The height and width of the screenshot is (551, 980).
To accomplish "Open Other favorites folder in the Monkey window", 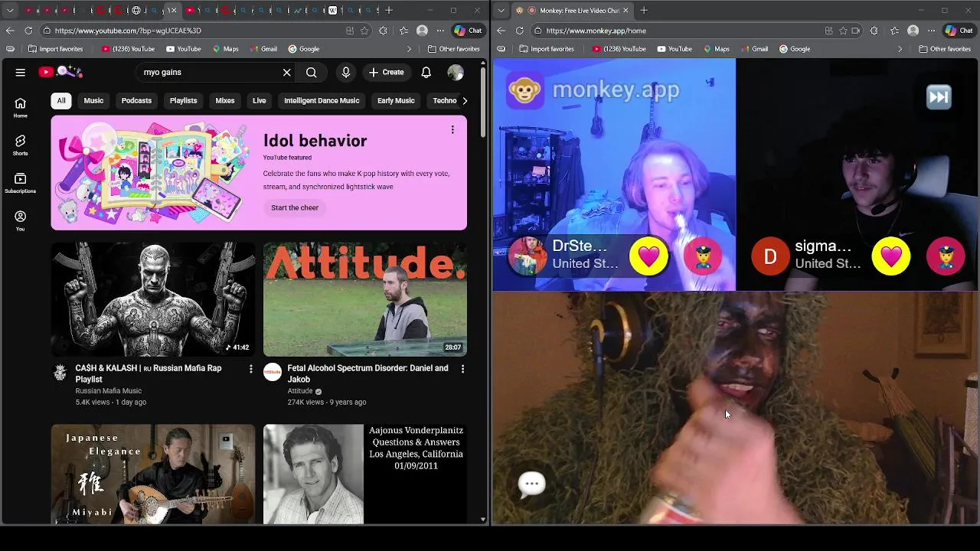I will (x=945, y=49).
